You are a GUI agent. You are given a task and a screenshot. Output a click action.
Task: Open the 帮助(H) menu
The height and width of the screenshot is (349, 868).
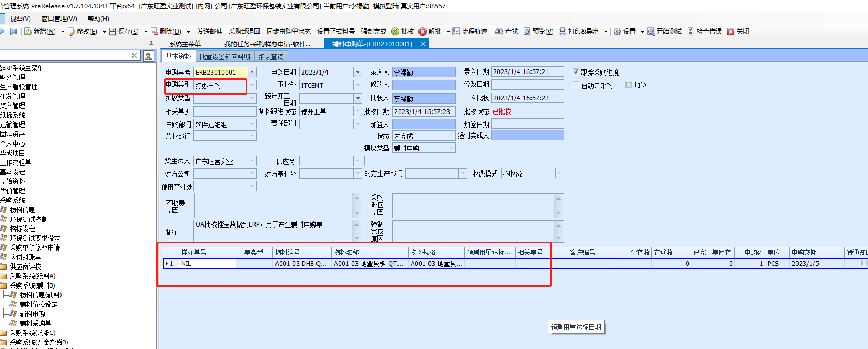coord(98,19)
